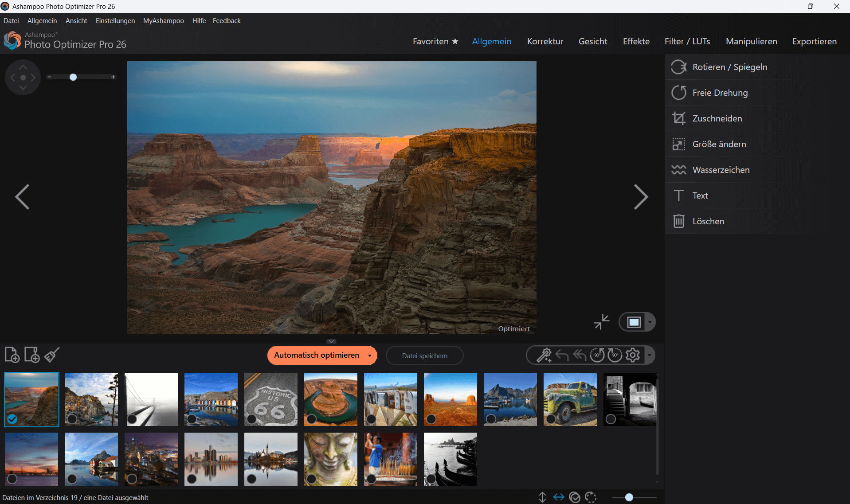This screenshot has width=850, height=504.
Task: Click the Löschen trash icon
Action: [679, 221]
